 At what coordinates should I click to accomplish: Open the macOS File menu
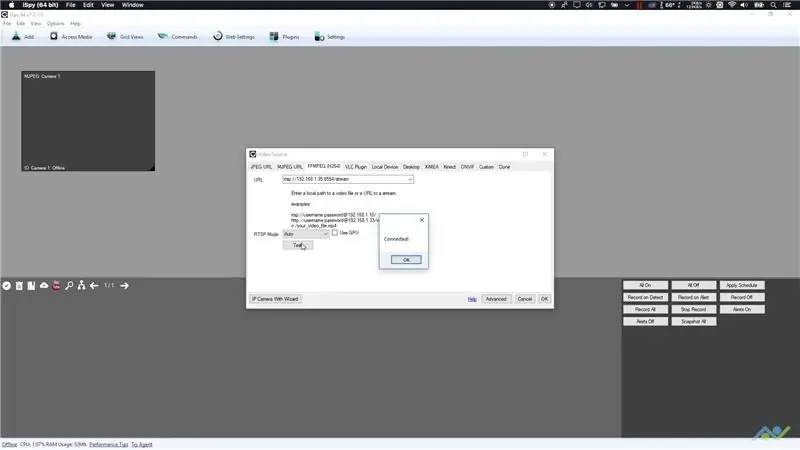pyautogui.click(x=70, y=5)
